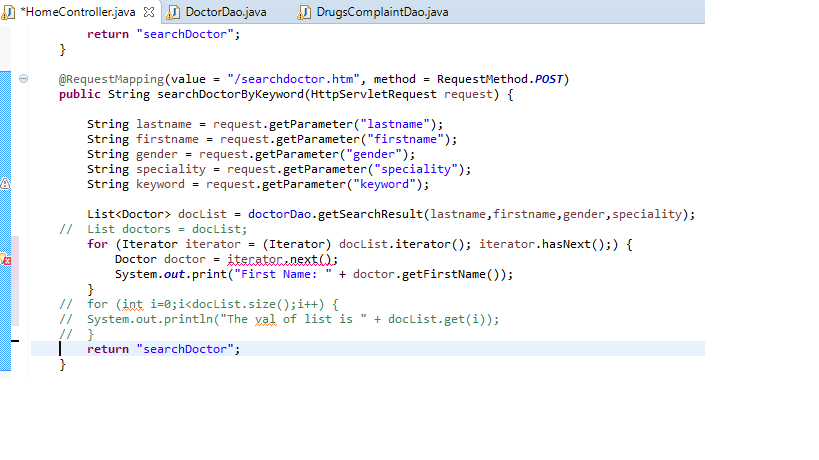Click the underlined word "val" in commented println

pos(264,319)
